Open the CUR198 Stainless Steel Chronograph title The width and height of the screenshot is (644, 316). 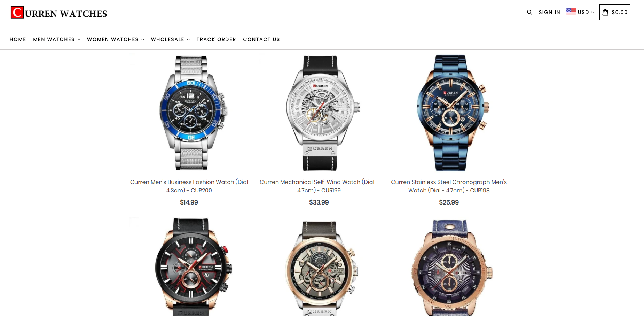(449, 186)
